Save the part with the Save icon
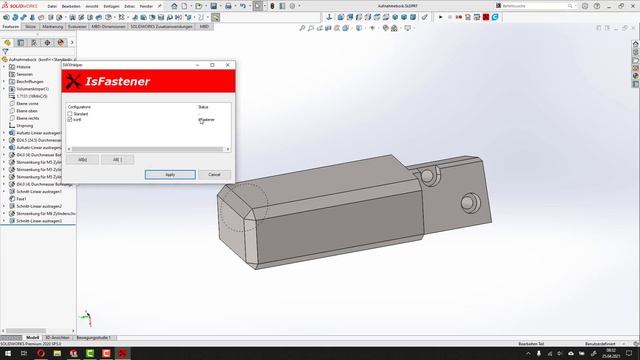Viewport: 640px width, 360px height. click(x=213, y=6)
